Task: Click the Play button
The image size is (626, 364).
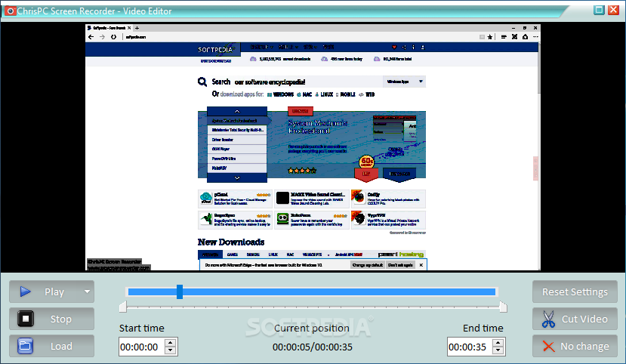Action: click(52, 292)
